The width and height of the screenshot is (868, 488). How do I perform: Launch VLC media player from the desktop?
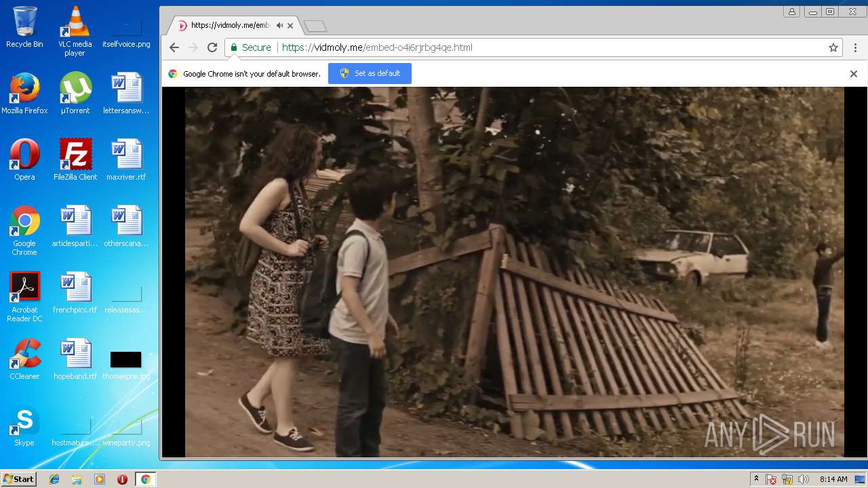click(x=75, y=31)
